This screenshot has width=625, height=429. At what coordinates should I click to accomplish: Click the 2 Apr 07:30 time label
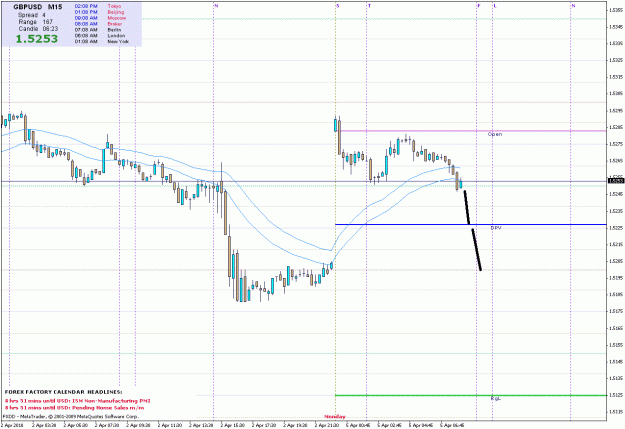tap(107, 425)
